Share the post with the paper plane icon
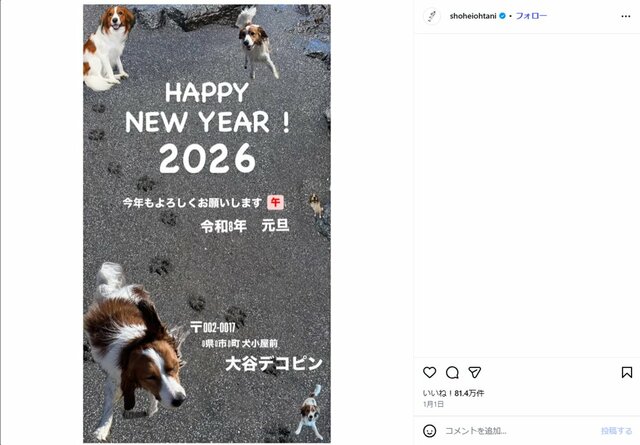Image resolution: width=640 pixels, height=445 pixels. click(x=474, y=372)
